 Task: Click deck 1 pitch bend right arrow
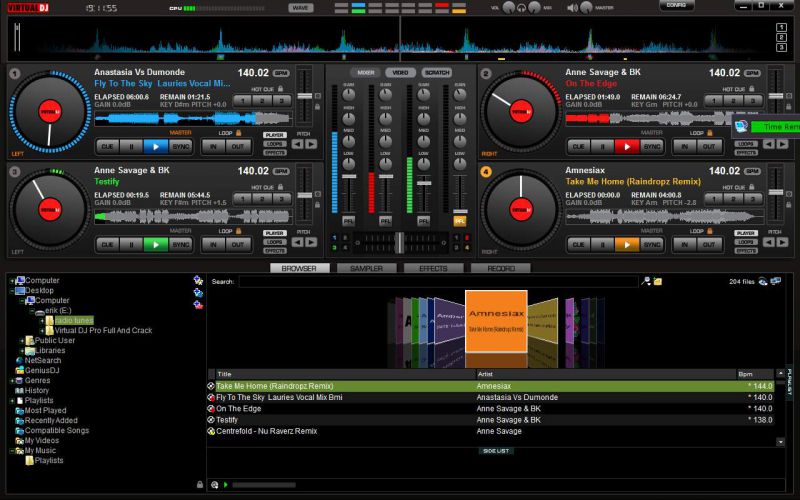[311, 144]
